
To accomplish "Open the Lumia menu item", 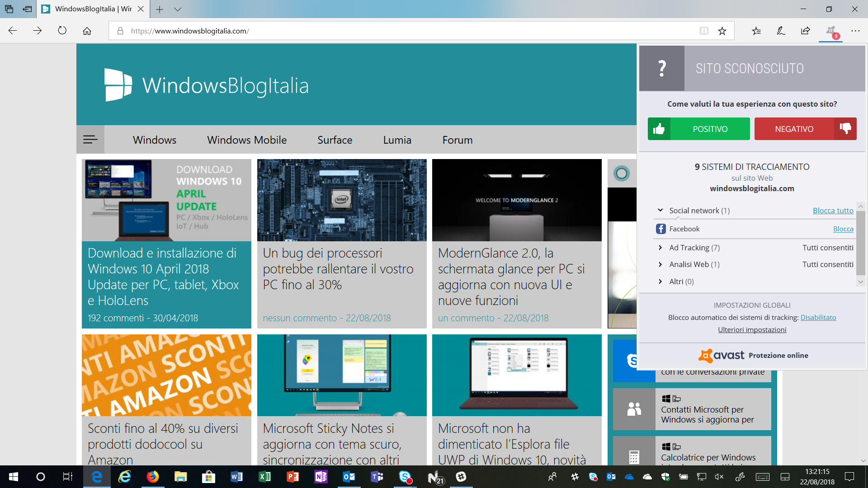I will click(397, 140).
